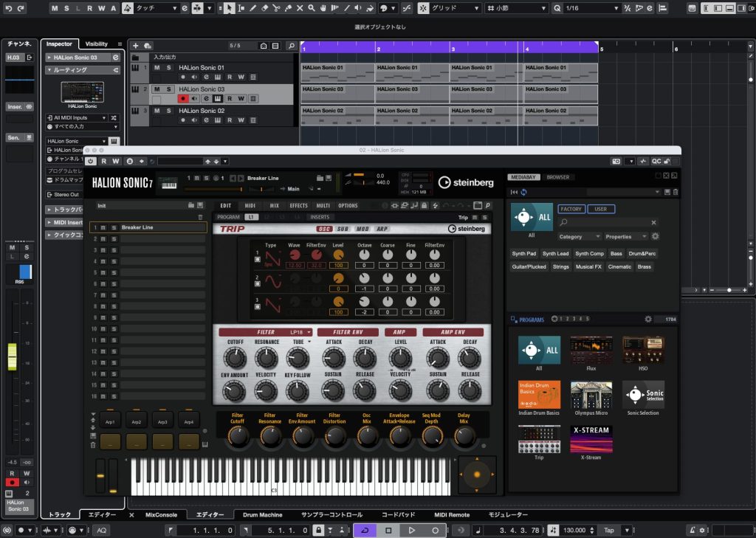Mute the HALion Sonic 01 track
Viewport: 756px width, 538px height.
pyautogui.click(x=157, y=68)
